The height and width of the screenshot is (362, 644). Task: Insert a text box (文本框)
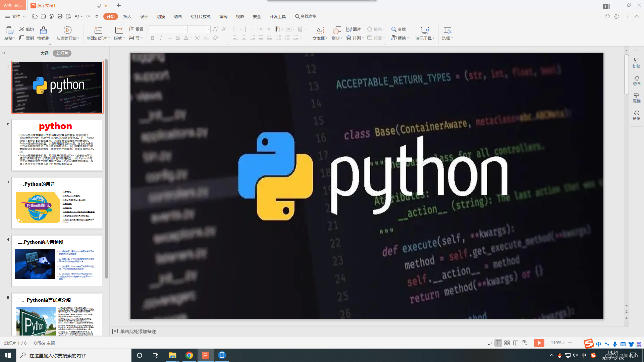click(x=320, y=31)
